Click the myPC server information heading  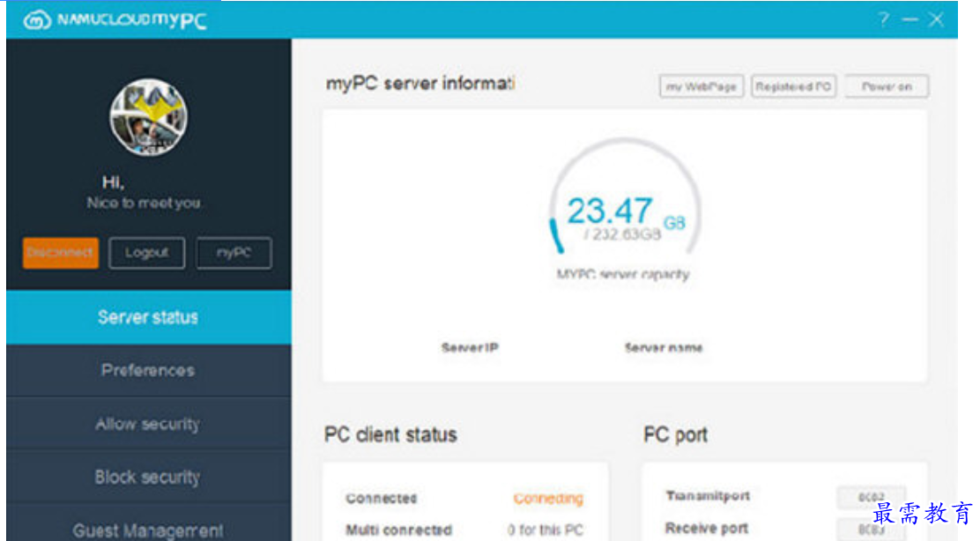[x=420, y=84]
